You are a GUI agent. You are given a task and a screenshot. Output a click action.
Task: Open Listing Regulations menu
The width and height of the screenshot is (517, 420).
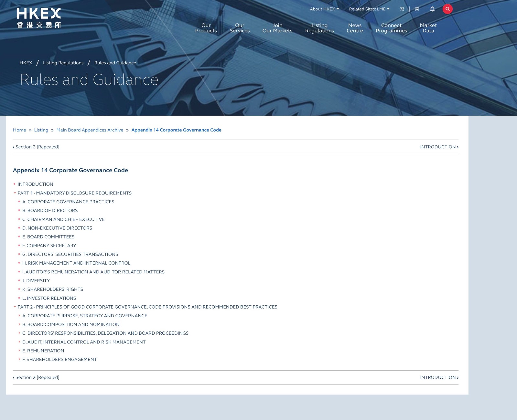click(x=319, y=28)
